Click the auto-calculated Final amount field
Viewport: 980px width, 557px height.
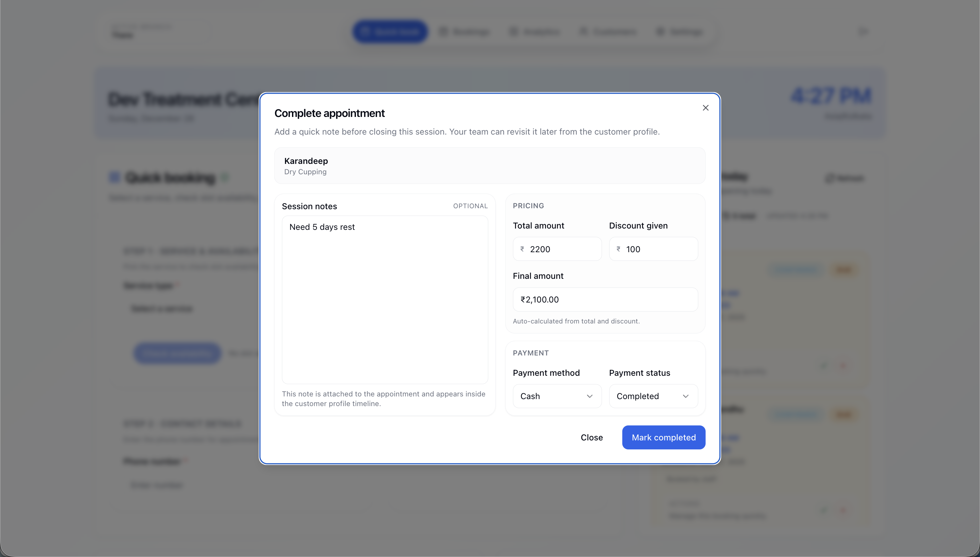(605, 299)
